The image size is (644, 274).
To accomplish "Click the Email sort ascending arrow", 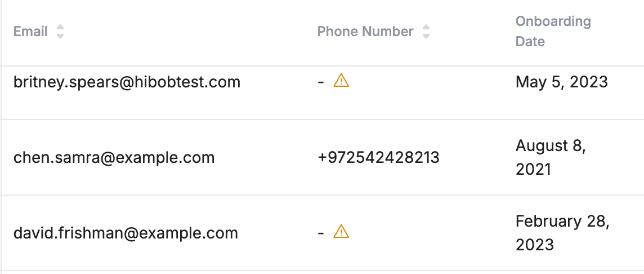I will coord(60,27).
